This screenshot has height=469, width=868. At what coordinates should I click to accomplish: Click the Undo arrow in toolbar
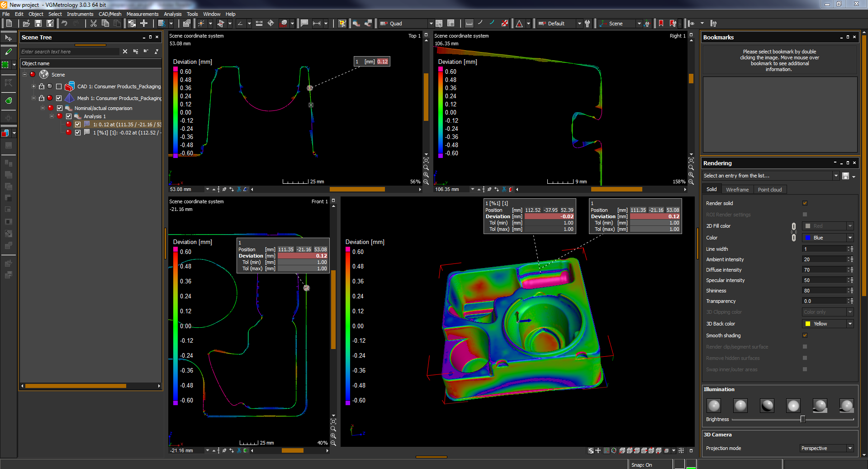tap(64, 24)
